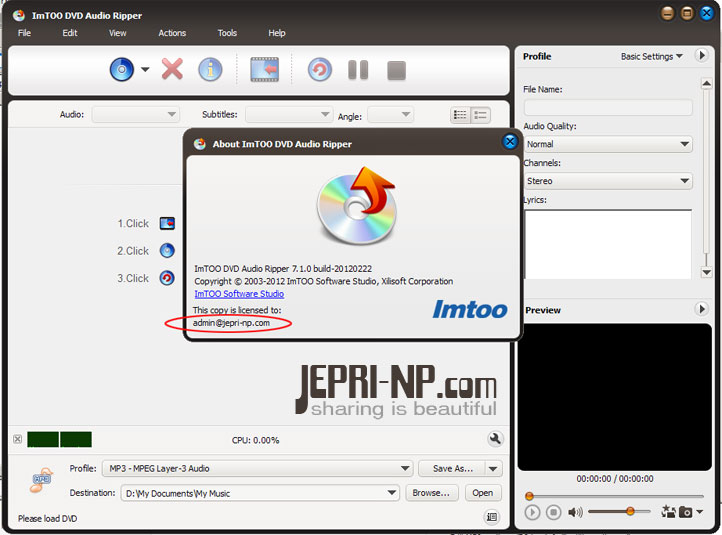The height and width of the screenshot is (535, 722).
Task: Open the snapshot options dropdown arrow
Action: 699,512
